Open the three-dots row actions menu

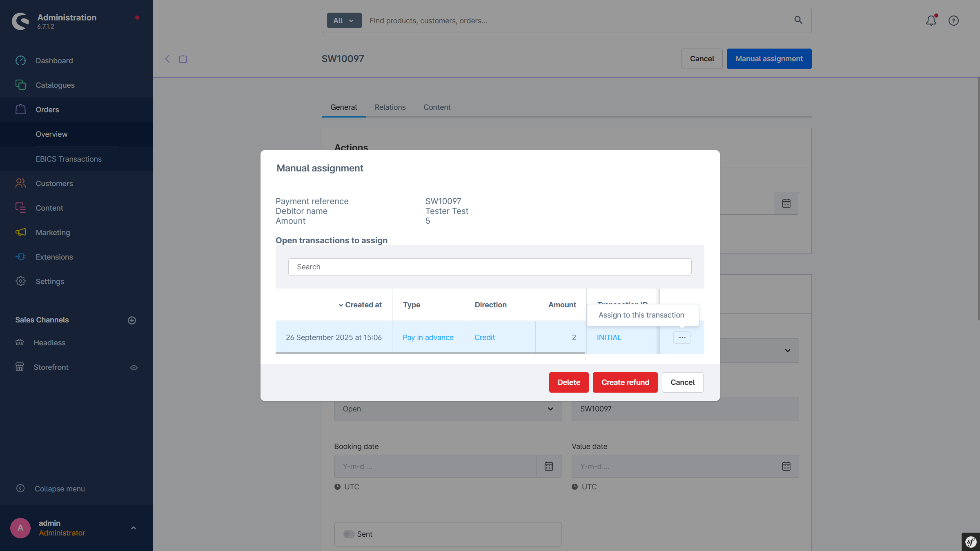point(682,338)
